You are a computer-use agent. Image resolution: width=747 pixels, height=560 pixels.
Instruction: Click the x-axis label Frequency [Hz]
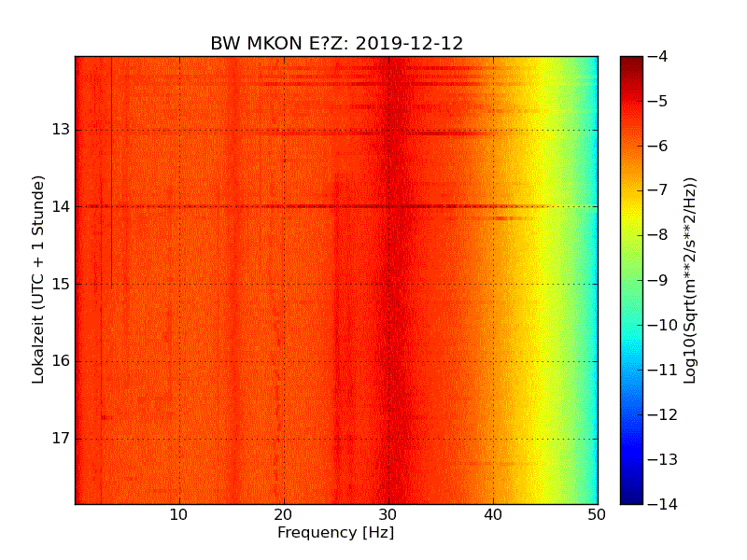pos(336,532)
